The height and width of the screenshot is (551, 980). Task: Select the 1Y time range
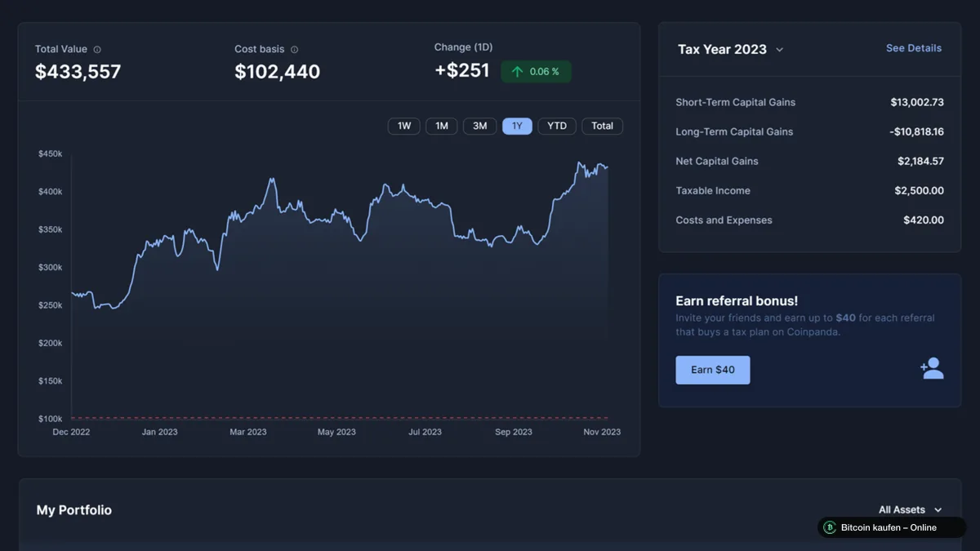pos(517,126)
